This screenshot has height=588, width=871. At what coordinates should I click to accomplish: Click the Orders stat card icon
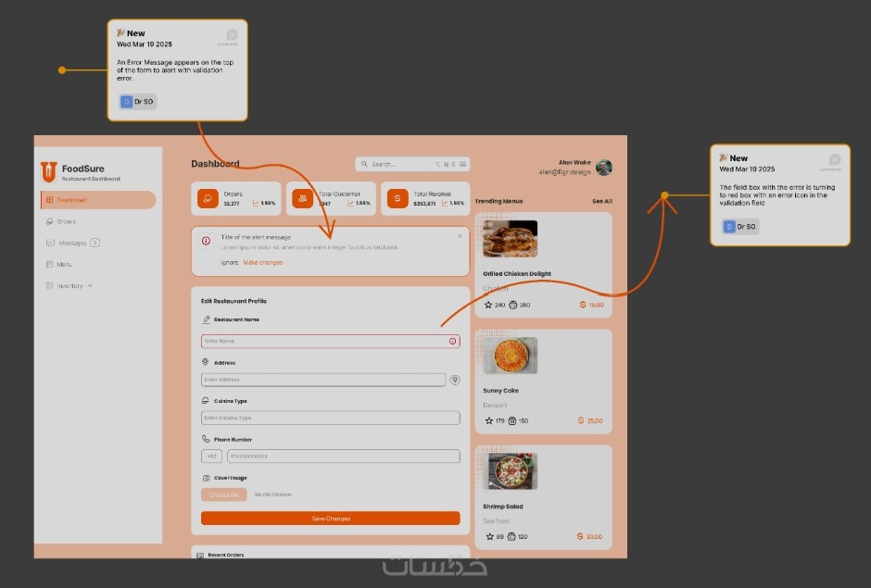208,198
